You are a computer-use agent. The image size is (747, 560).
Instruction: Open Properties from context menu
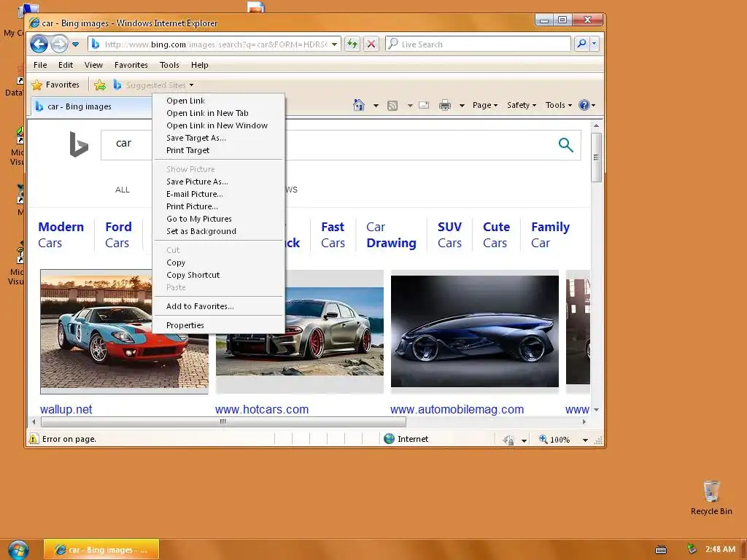218,325
